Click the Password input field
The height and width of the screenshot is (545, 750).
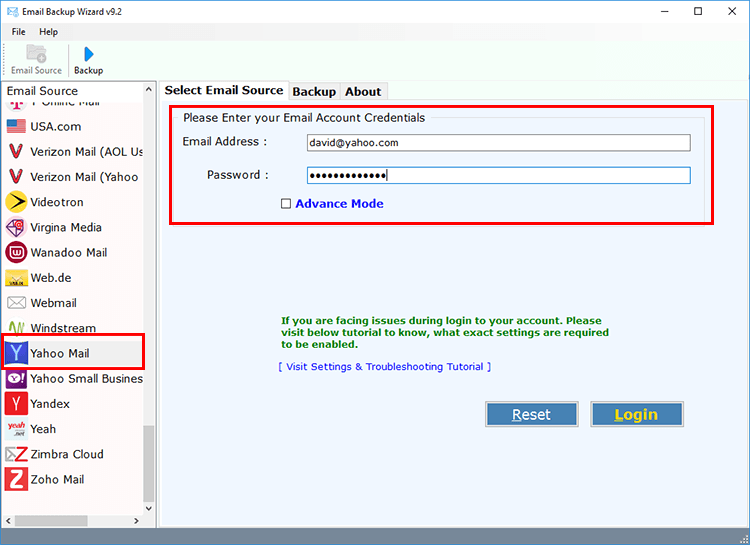[x=498, y=175]
